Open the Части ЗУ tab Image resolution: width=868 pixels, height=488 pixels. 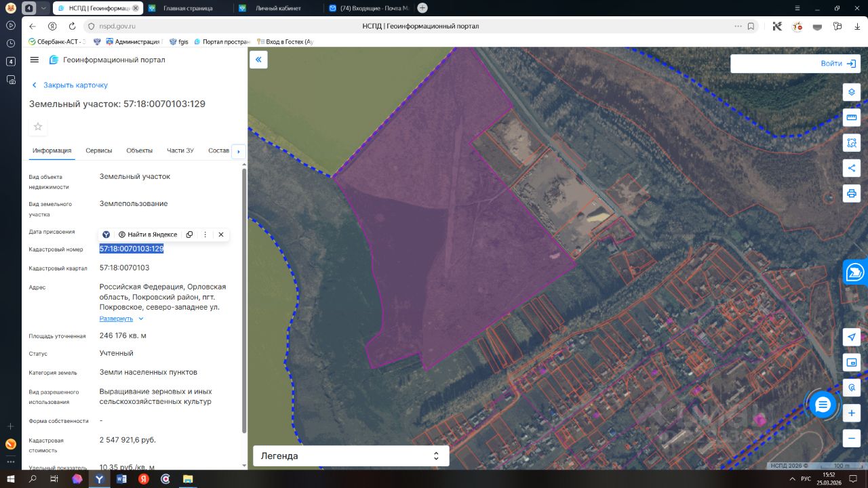pyautogui.click(x=180, y=150)
